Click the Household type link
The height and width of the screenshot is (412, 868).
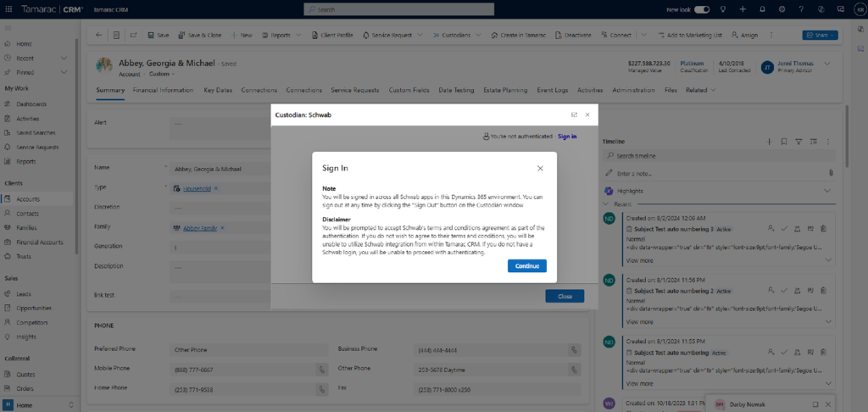(x=197, y=188)
